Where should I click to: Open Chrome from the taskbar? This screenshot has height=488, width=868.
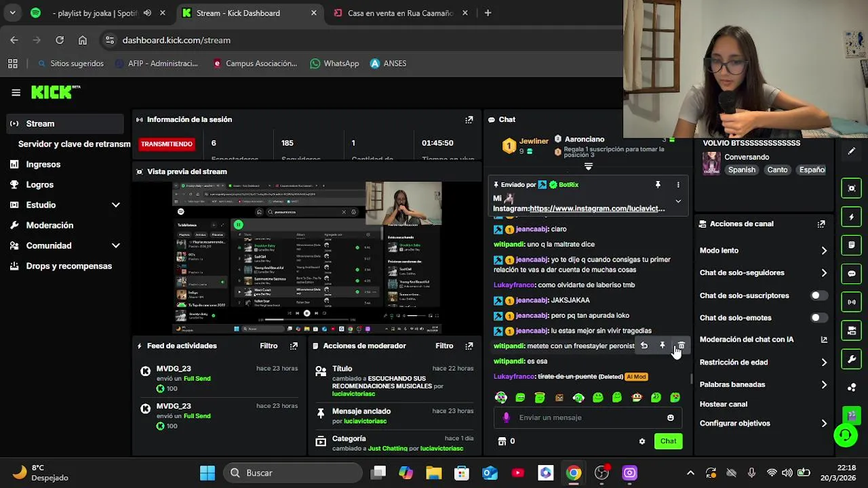click(574, 473)
